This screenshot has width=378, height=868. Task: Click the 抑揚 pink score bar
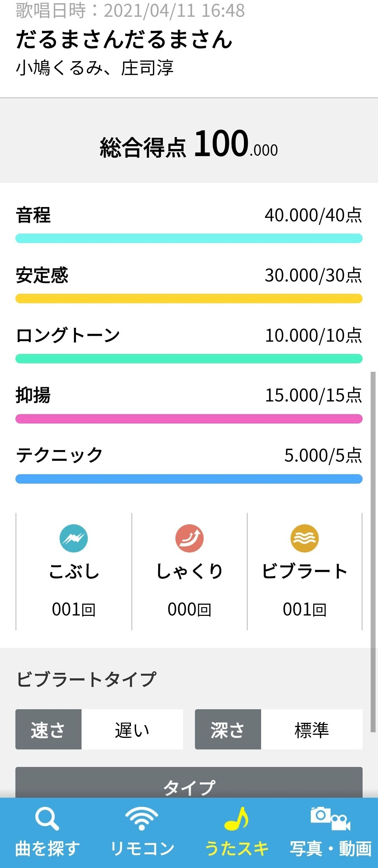[189, 419]
